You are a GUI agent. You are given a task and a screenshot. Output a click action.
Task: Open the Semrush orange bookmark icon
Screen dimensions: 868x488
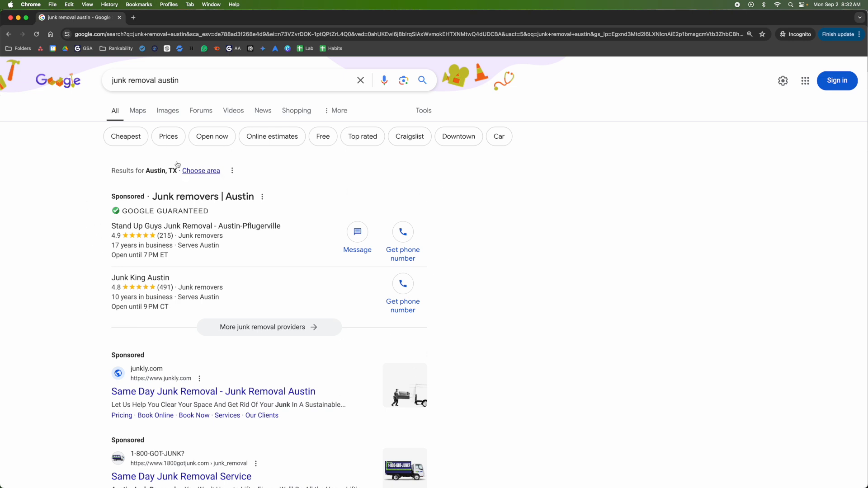(x=217, y=48)
